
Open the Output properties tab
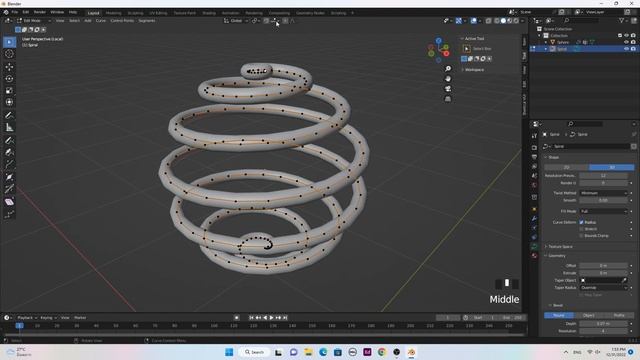coord(534,157)
